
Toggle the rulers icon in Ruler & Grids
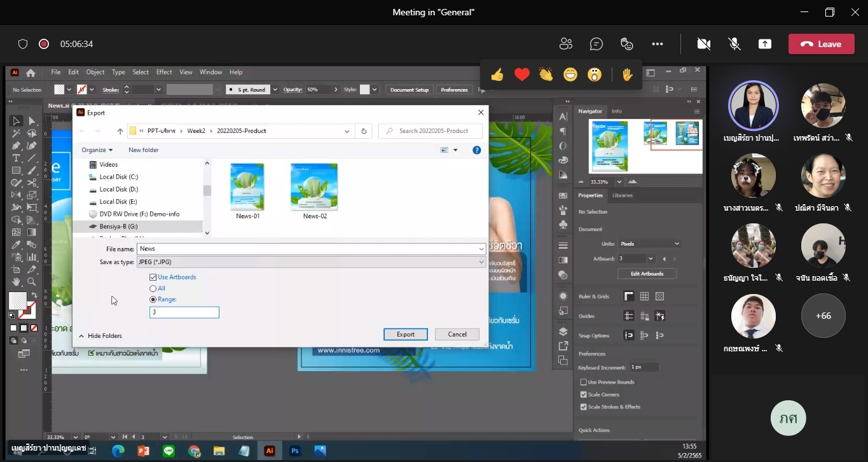tap(628, 296)
